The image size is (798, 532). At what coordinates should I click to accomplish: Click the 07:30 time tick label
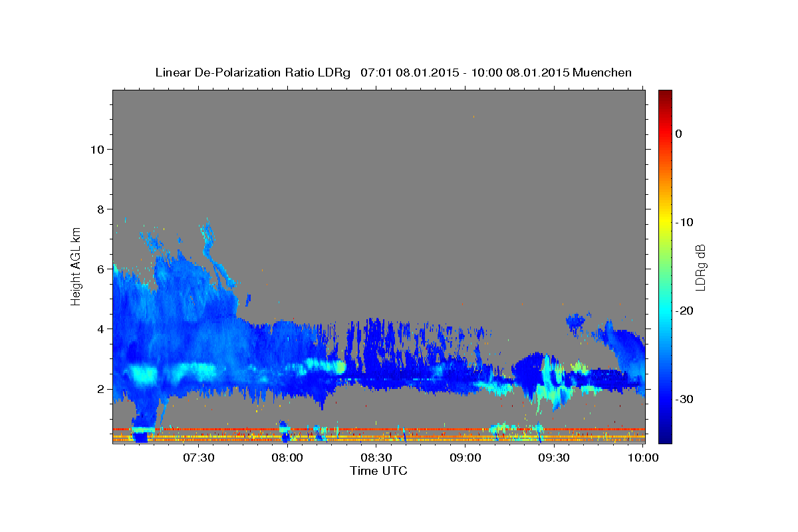coord(199,458)
